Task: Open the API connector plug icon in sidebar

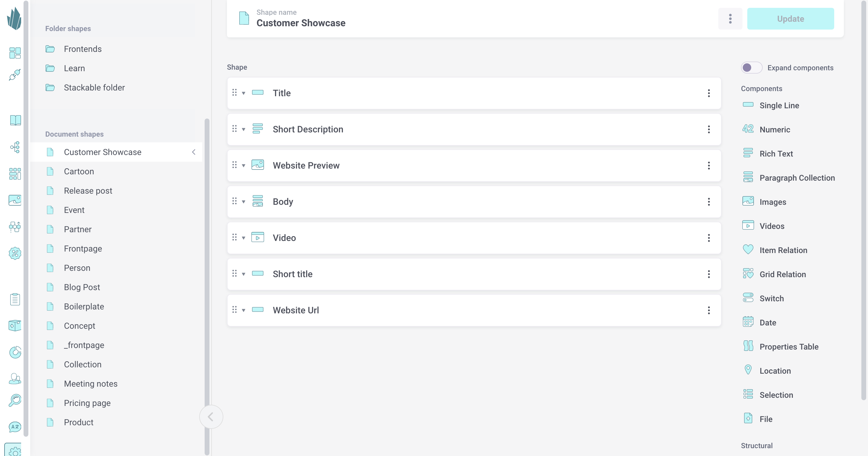Action: click(14, 74)
